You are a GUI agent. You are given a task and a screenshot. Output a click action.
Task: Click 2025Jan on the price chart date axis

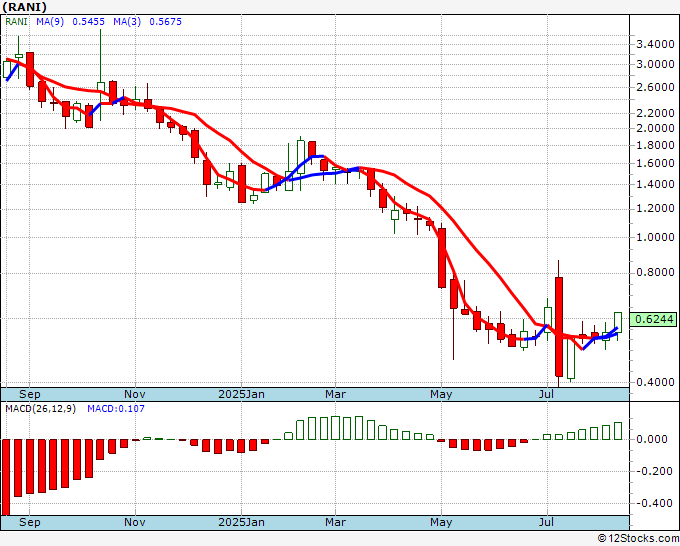[241, 394]
